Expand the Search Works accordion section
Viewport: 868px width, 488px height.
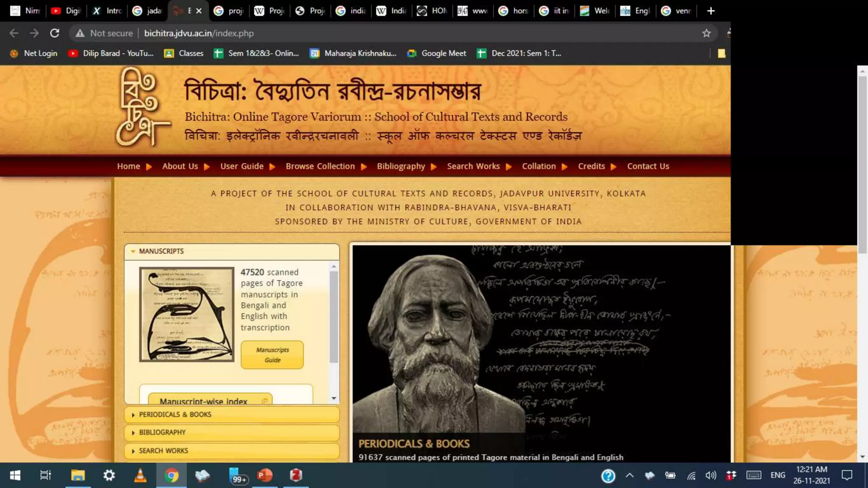[x=164, y=451]
